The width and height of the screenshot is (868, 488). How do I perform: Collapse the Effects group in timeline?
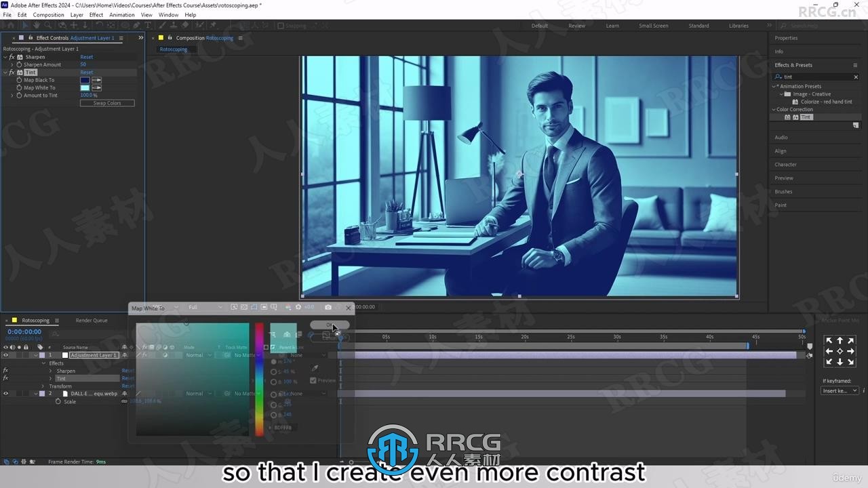click(43, 363)
